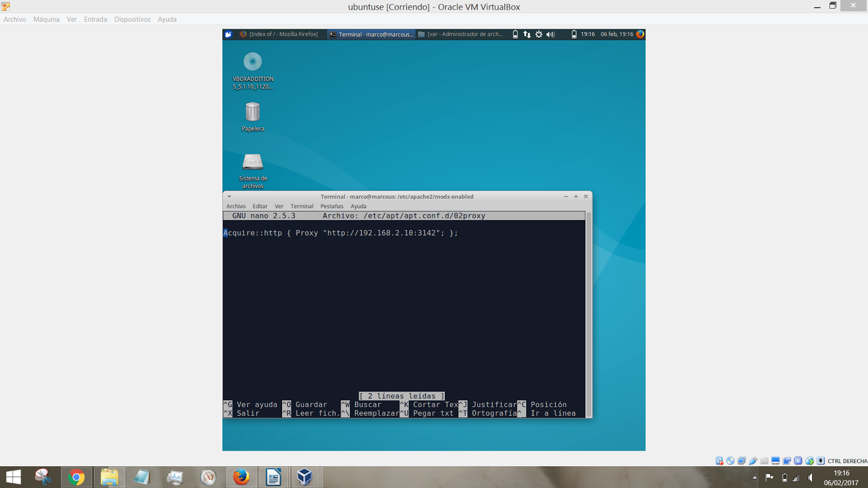The width and height of the screenshot is (868, 488).
Task: Switch to the Index of / Mozilla Firefox task
Action: pos(279,34)
